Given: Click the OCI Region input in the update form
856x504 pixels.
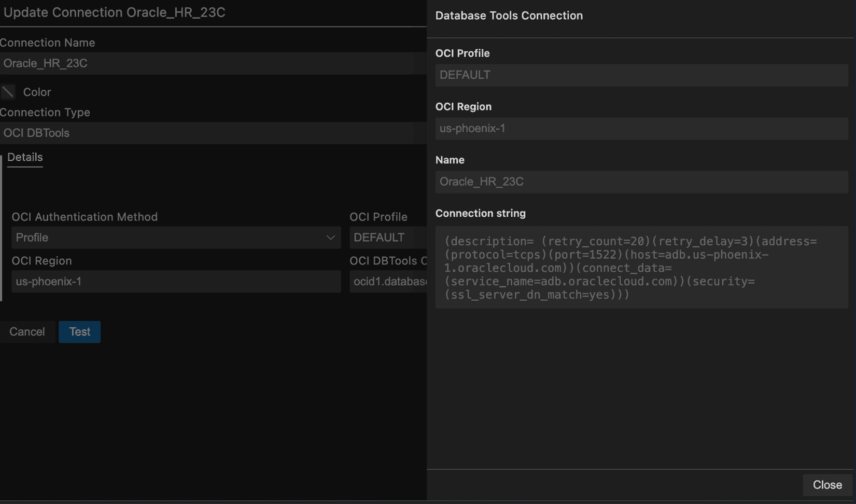Looking at the screenshot, I should pos(176,282).
